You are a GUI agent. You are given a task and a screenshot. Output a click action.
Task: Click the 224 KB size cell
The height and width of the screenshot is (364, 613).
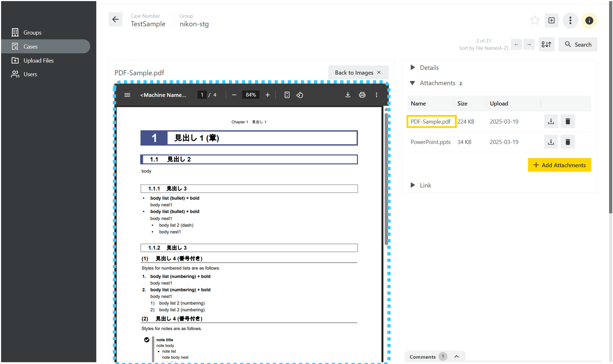pyautogui.click(x=465, y=122)
